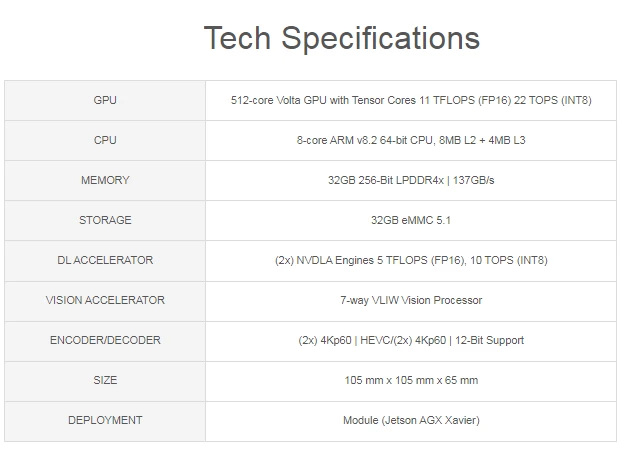Click the 32GB 256-Bit LPDDR4x value
Viewport: 630px width, 471px height.
(x=386, y=180)
